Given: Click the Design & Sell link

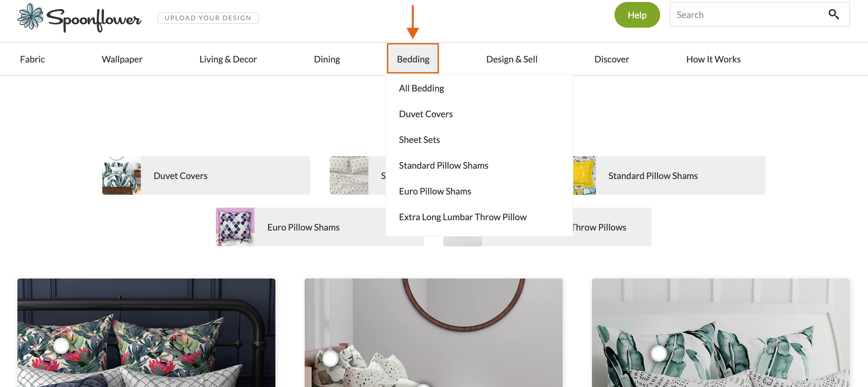Looking at the screenshot, I should pyautogui.click(x=512, y=59).
